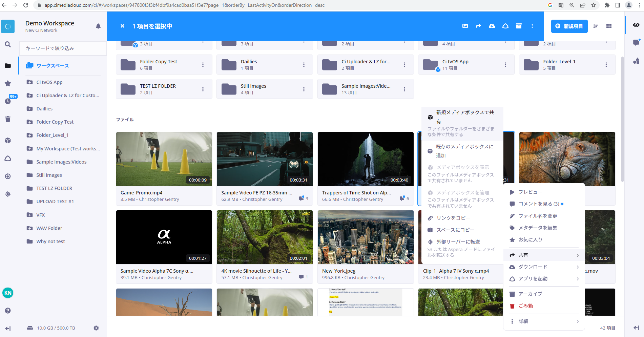Image resolution: width=644 pixels, height=337 pixels.
Task: Select お気に入り in context menu
Action: (544, 240)
